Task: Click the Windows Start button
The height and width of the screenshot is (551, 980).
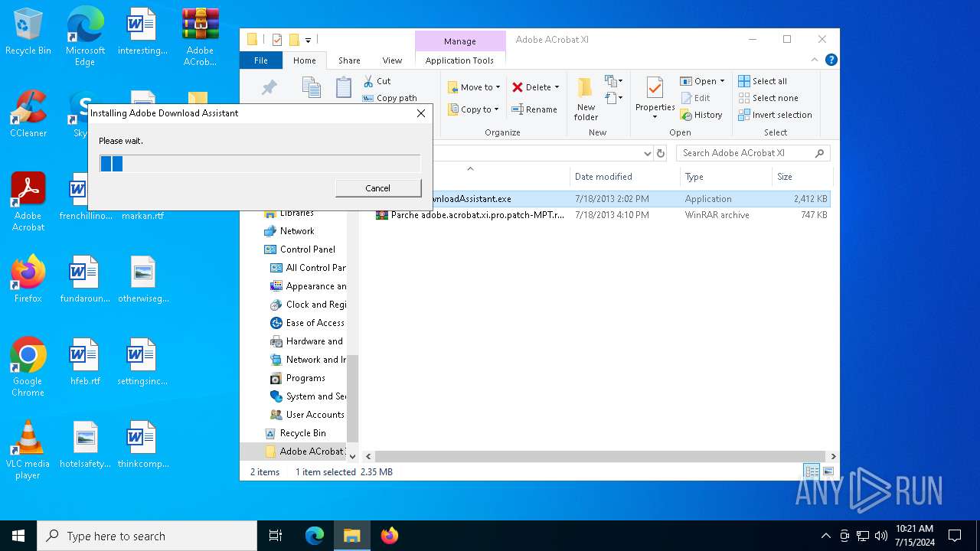Action: (x=18, y=536)
